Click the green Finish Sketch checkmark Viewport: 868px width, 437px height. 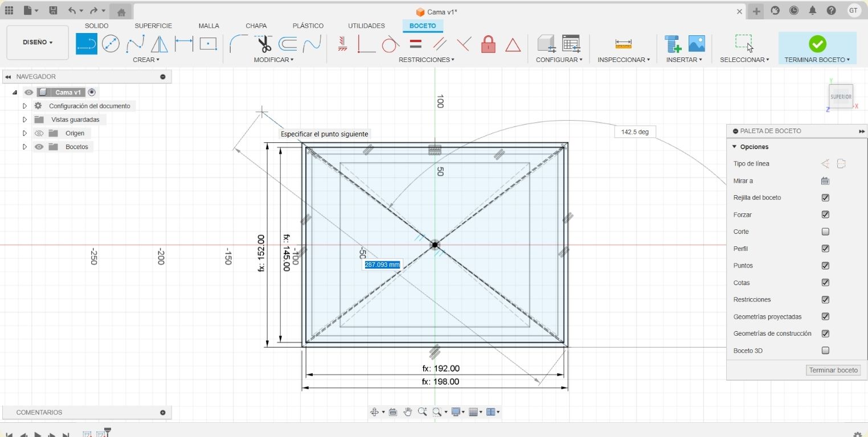tap(817, 44)
